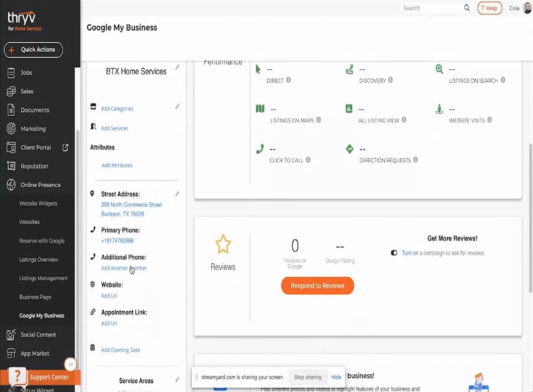Screen dimensions: 533x392
Task: Click the Client Portal external link icon
Action: point(65,147)
